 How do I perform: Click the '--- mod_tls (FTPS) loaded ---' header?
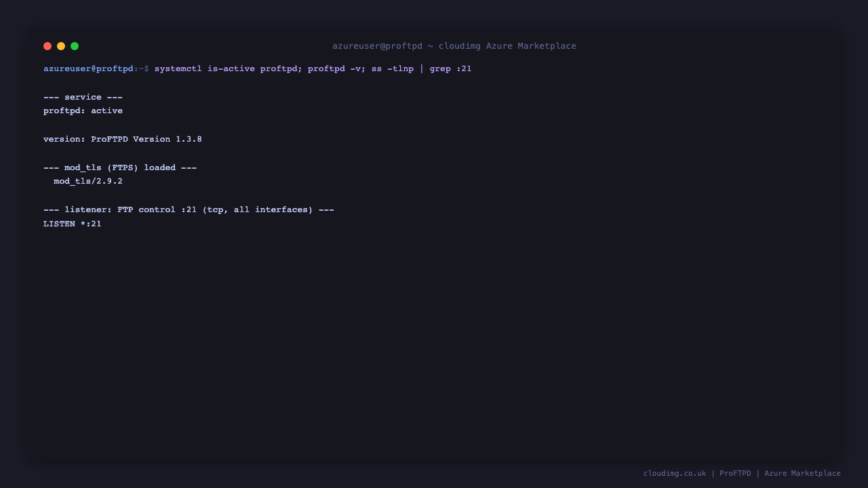pyautogui.click(x=120, y=167)
